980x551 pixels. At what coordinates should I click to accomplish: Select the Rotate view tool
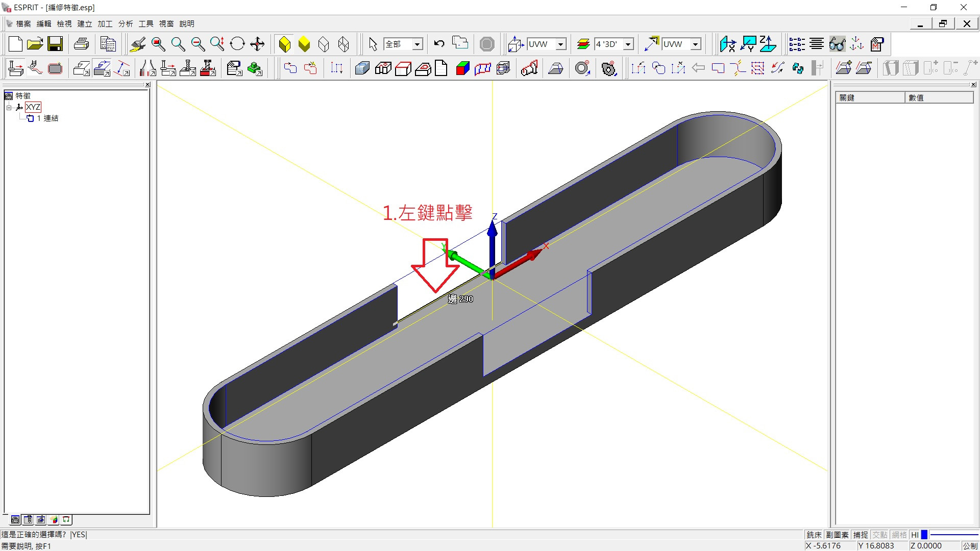237,44
